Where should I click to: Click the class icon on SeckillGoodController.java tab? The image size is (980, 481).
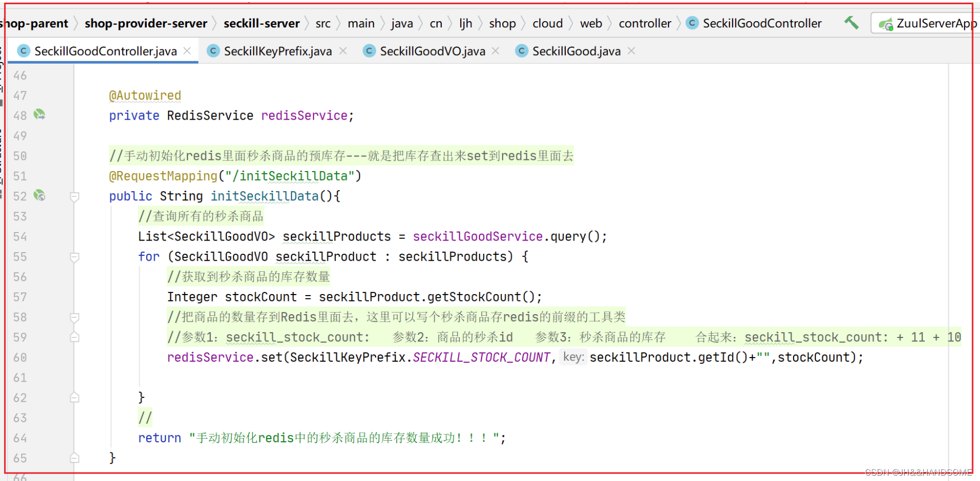point(23,51)
